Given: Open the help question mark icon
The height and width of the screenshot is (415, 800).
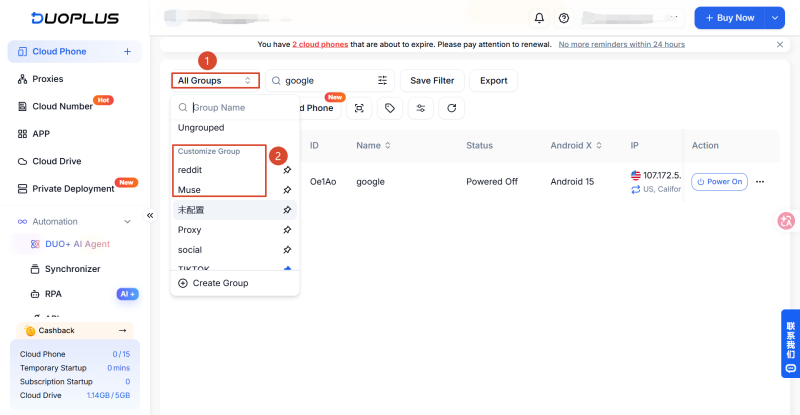Looking at the screenshot, I should point(564,18).
